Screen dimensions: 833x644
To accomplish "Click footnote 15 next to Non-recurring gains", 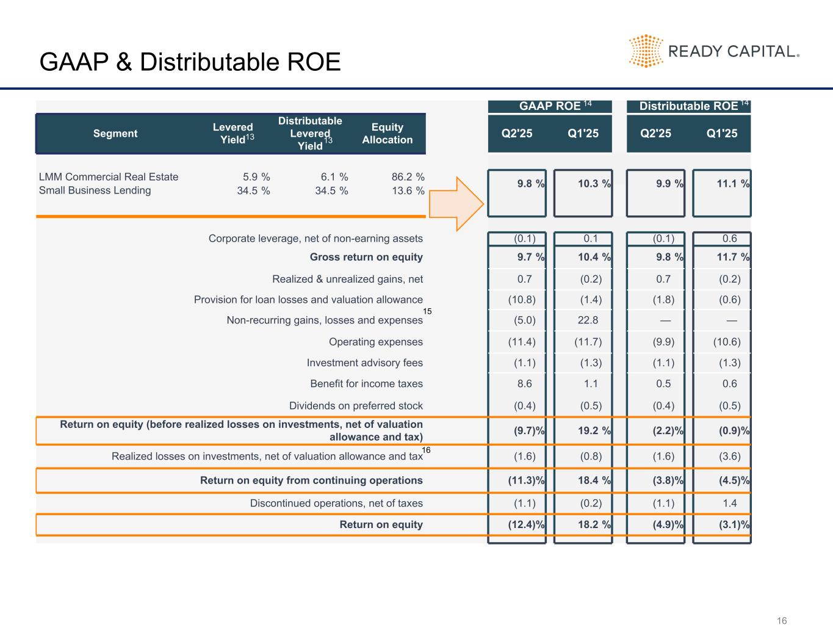I will tap(427, 311).
